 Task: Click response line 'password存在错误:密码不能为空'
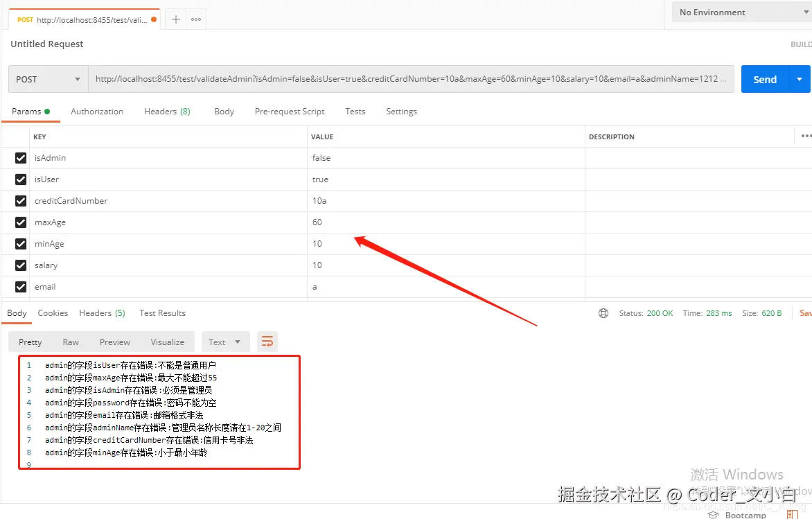point(130,403)
